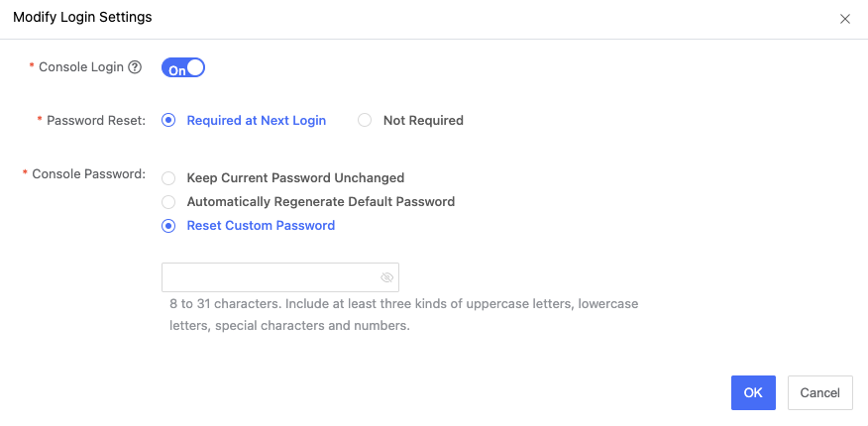Screen dimensions: 868x426
Task: Click the Keep Current Password Unchanged label text
Action: tap(295, 178)
